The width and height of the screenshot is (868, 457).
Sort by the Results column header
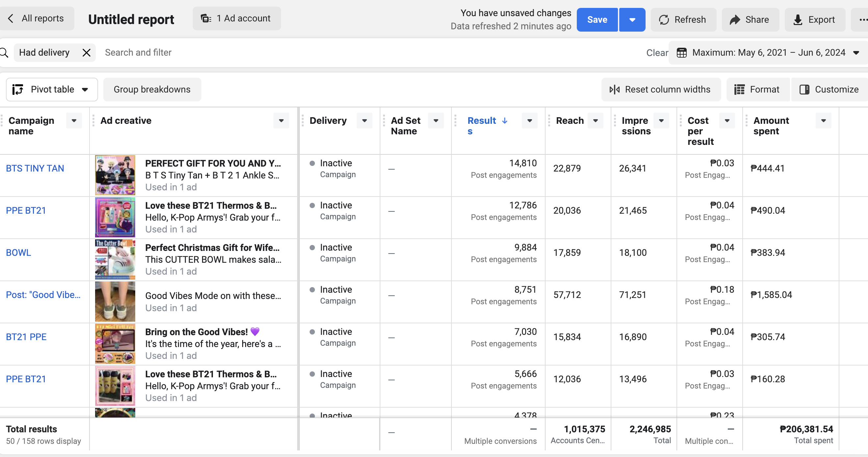click(482, 121)
